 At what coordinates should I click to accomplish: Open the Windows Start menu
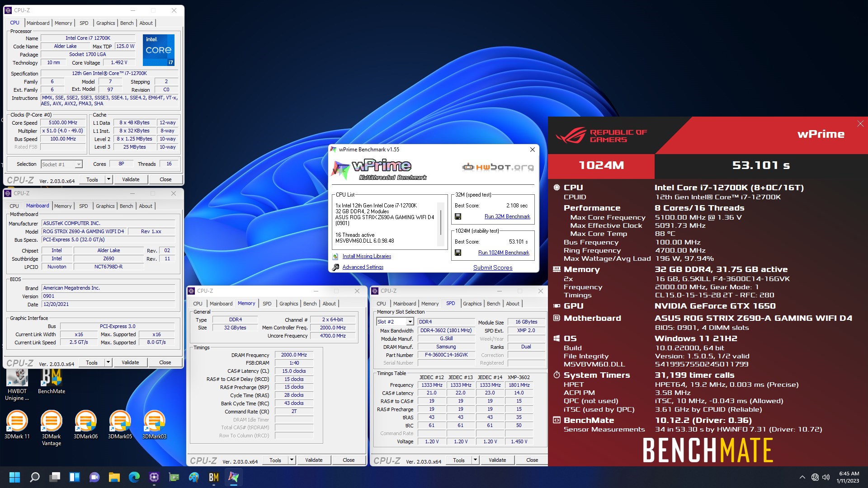coord(14,477)
